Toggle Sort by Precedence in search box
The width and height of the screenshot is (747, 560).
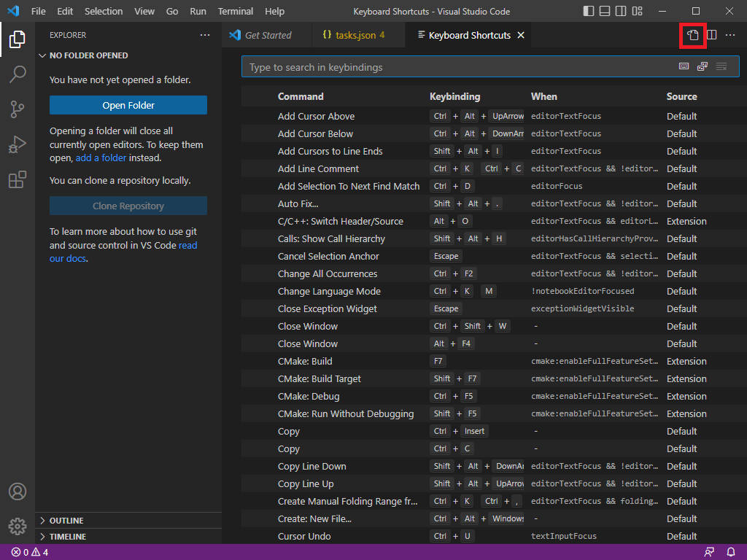point(703,66)
